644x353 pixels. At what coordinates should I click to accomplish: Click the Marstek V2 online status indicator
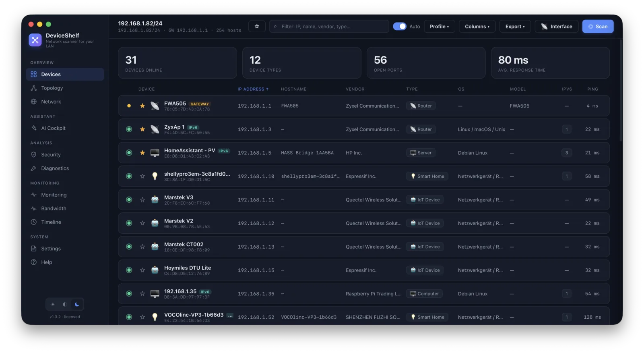tap(129, 223)
